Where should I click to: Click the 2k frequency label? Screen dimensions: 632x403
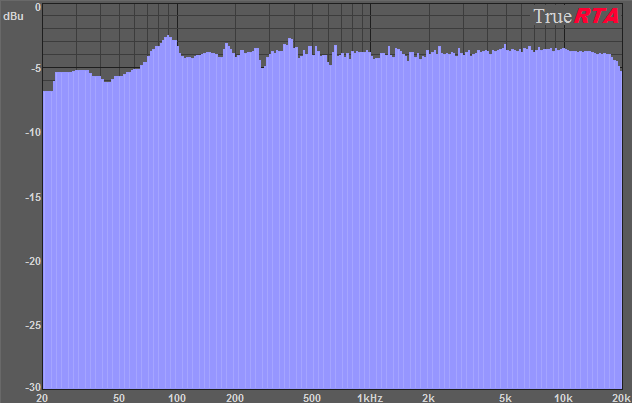click(x=428, y=398)
